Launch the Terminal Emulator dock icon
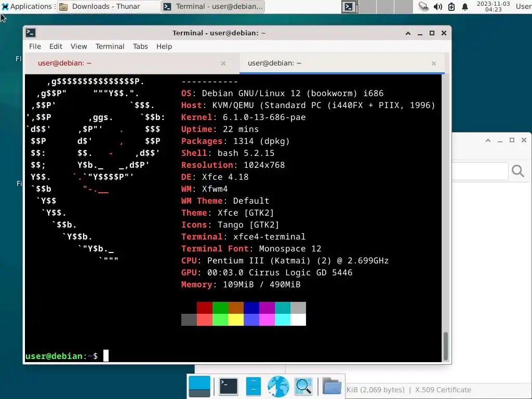The image size is (532, 399). pos(229,387)
